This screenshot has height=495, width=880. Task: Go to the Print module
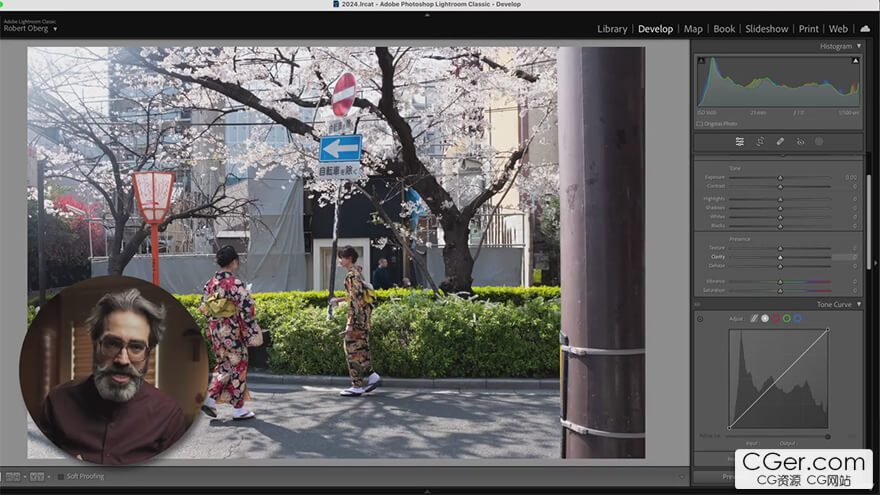(808, 29)
